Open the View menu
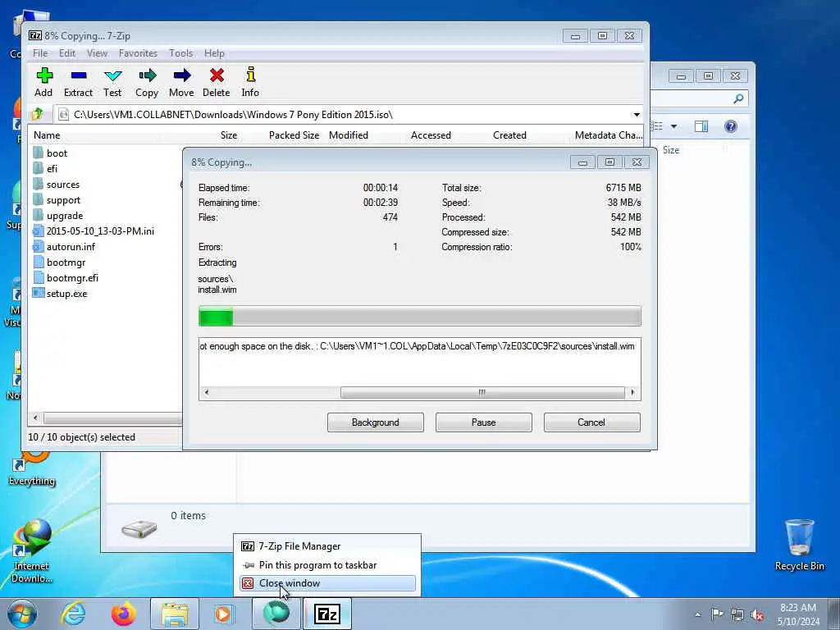The image size is (840, 630). [x=97, y=53]
